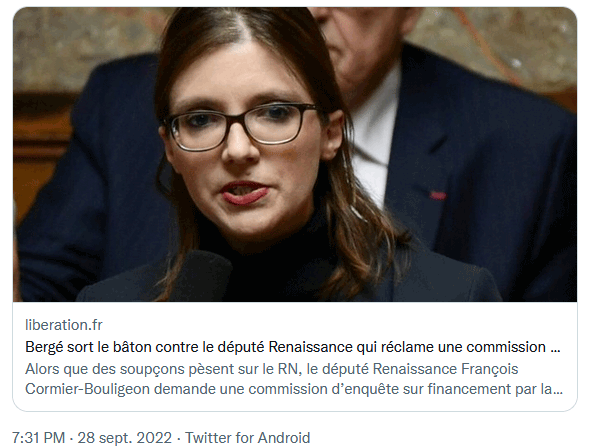Click the description starting "Alors que des soupçons"
This screenshot has width=589, height=448.
point(294,379)
